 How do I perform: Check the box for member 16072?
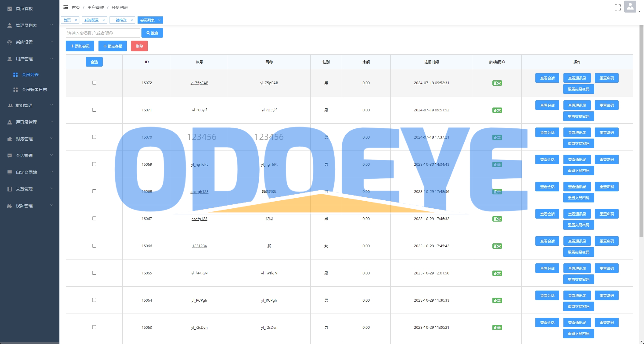tap(94, 82)
